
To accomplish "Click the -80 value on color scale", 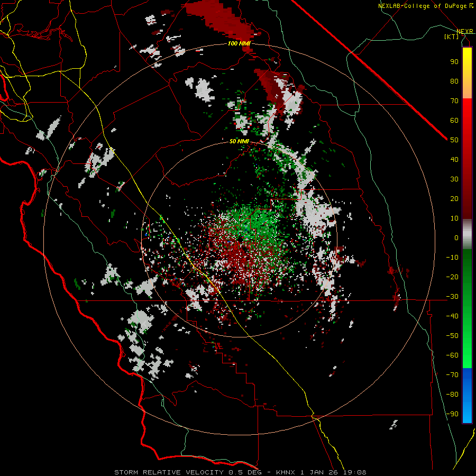I will click(x=452, y=395).
